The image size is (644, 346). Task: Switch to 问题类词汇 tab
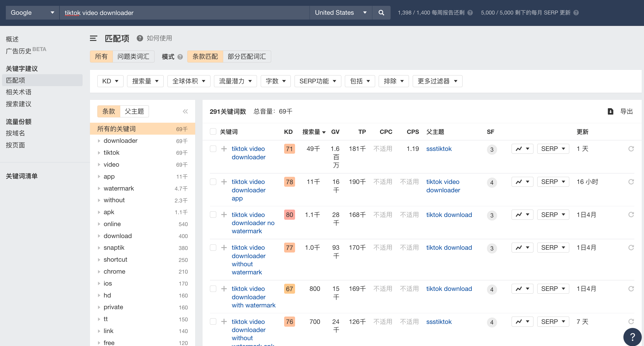[x=133, y=56]
